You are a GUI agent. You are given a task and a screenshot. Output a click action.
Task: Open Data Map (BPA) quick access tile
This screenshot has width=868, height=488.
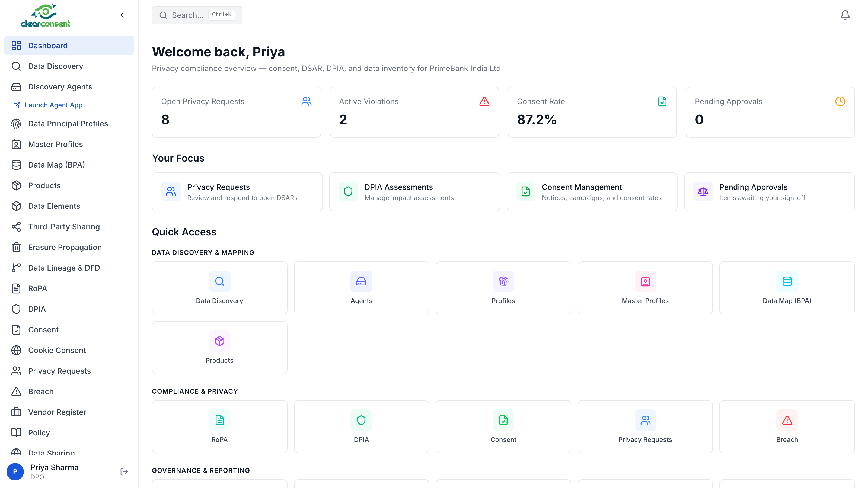point(787,288)
